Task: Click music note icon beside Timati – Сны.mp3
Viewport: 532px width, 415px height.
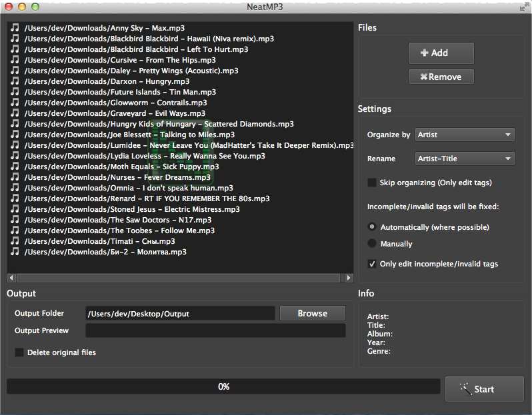Action: point(15,241)
